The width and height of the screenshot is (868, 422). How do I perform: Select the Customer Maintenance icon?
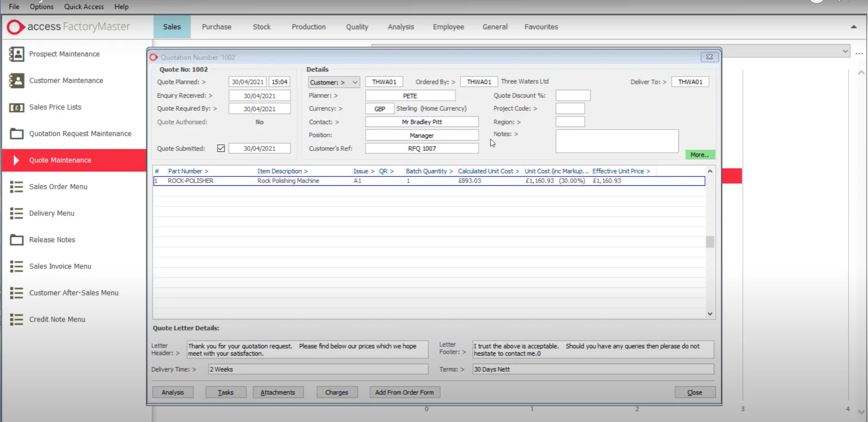[x=16, y=80]
